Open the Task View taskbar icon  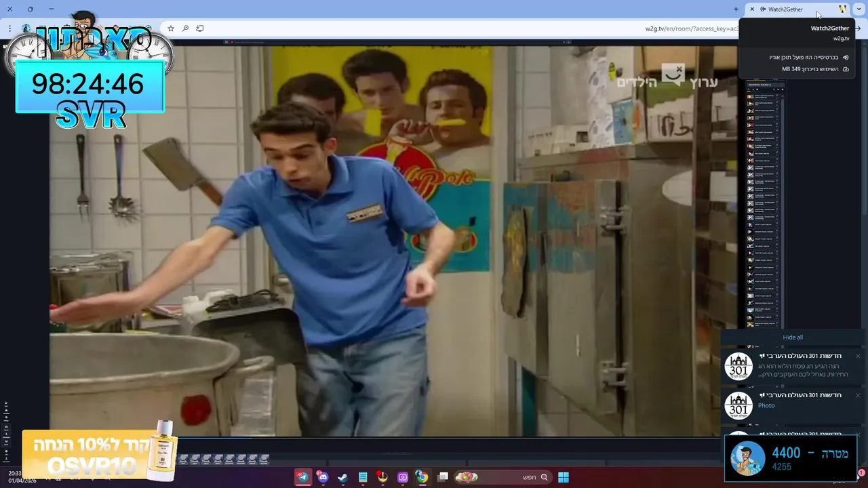pyautogui.click(x=443, y=477)
